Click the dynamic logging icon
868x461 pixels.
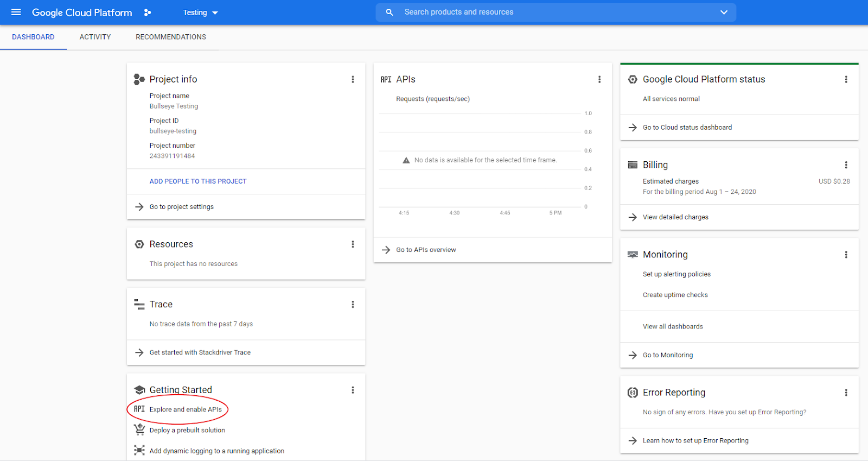pos(139,450)
